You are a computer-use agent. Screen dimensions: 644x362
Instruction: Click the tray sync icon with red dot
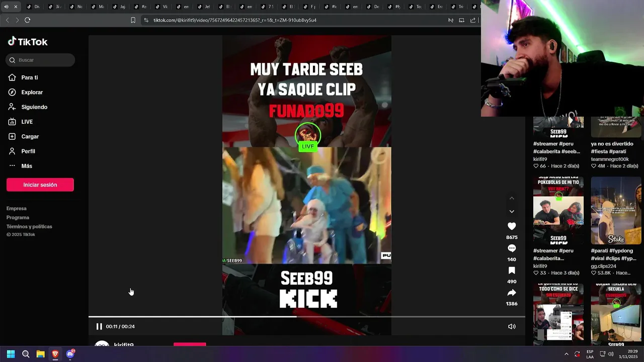coord(577,354)
